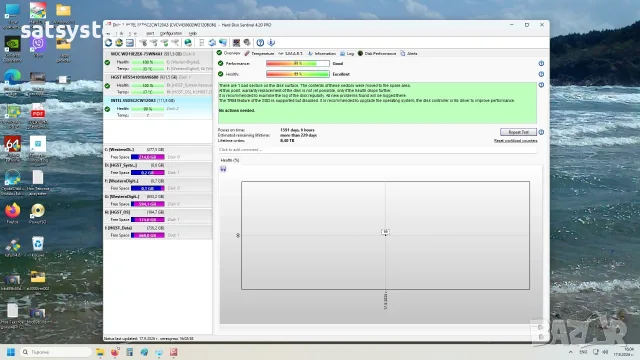Switch to the Information tab
640x360 pixels.
(322, 53)
